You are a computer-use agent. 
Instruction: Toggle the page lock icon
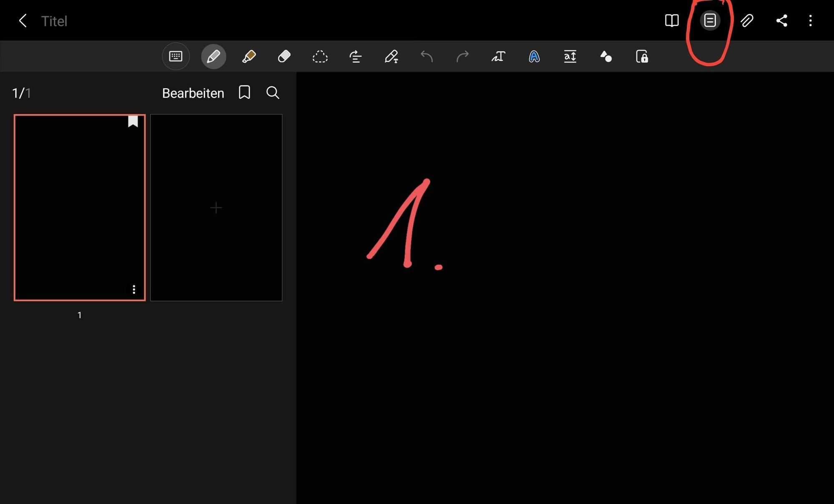(x=642, y=56)
